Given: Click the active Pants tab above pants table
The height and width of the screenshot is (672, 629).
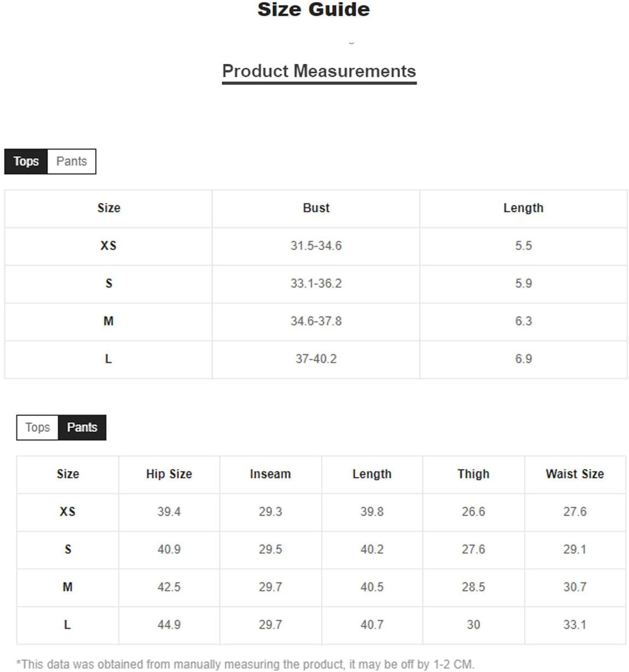Looking at the screenshot, I should 82,427.
